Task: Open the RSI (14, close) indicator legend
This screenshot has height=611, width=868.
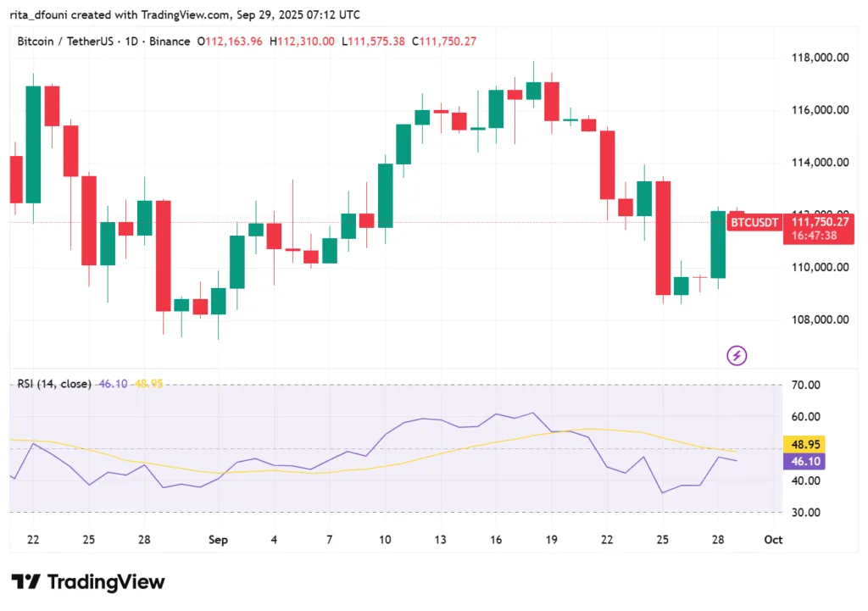Action: tap(54, 384)
